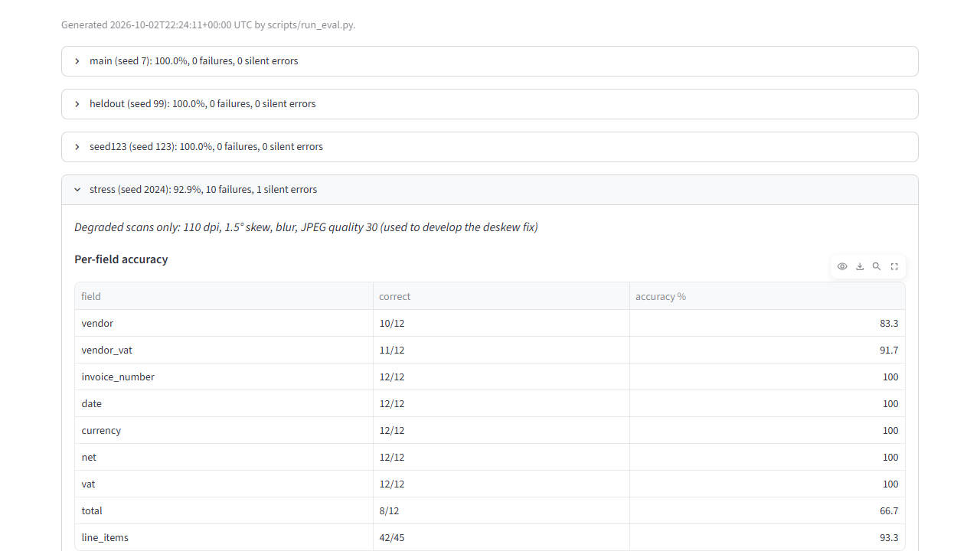Download the per-field accuracy table
Screen dimensions: 980x551
(x=860, y=266)
